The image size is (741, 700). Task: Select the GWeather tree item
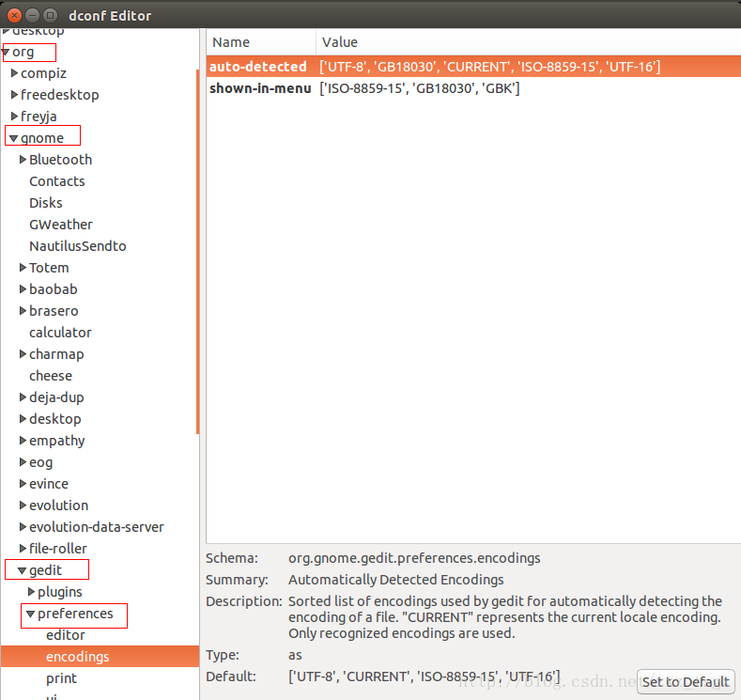coord(61,225)
